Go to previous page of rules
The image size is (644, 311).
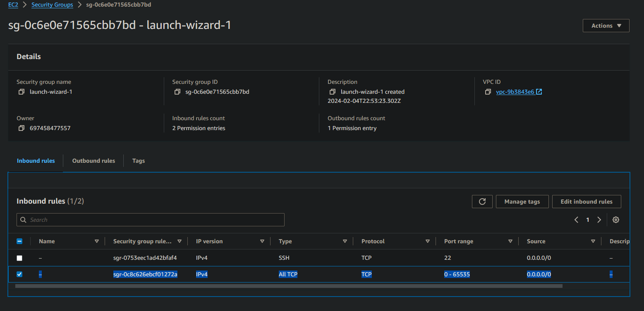pos(576,220)
